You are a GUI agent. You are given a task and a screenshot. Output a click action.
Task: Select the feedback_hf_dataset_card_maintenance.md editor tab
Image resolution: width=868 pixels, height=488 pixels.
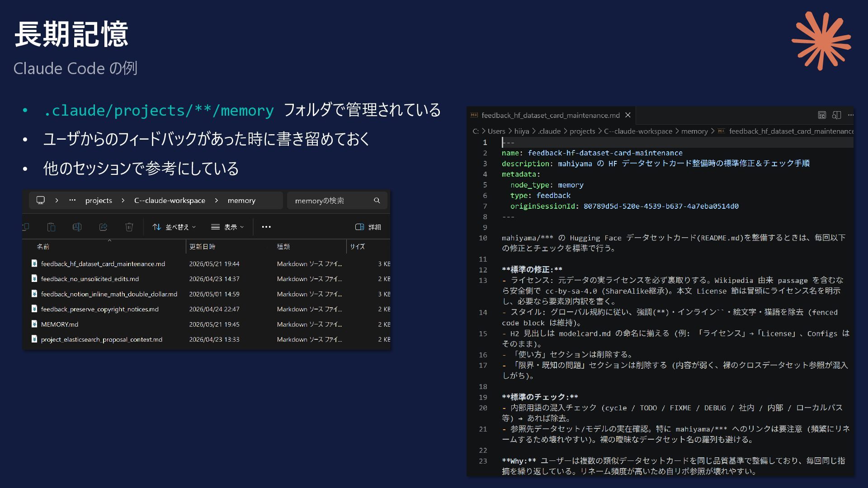tap(551, 115)
